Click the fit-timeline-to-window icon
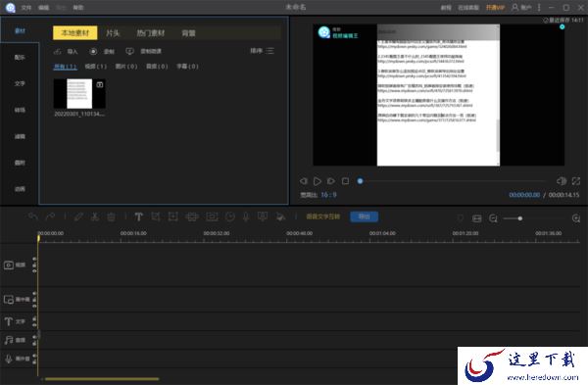Viewport: 588px width, 385px height. click(x=476, y=218)
